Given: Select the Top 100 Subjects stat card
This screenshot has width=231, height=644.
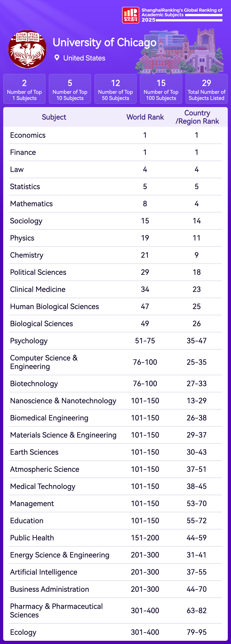Looking at the screenshot, I should tap(161, 89).
